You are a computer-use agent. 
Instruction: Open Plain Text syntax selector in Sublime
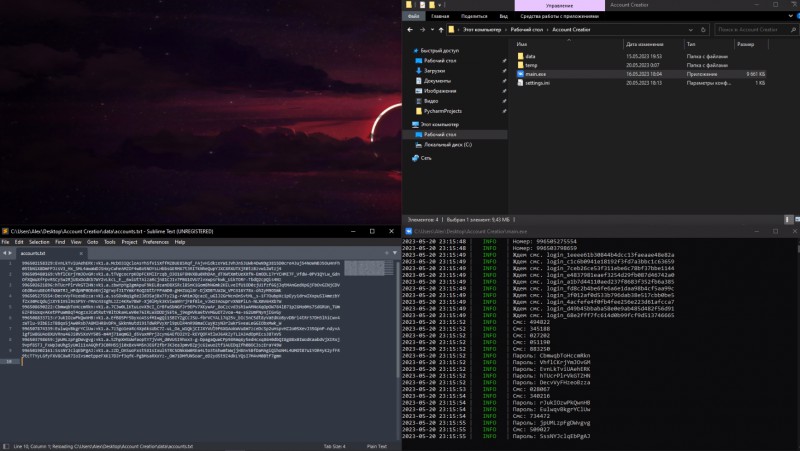pyautogui.click(x=377, y=446)
